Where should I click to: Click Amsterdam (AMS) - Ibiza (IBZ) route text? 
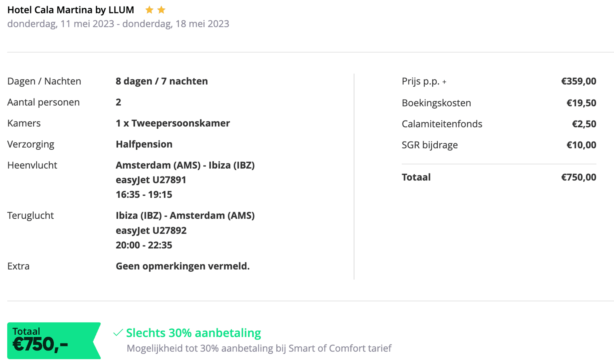pos(185,165)
